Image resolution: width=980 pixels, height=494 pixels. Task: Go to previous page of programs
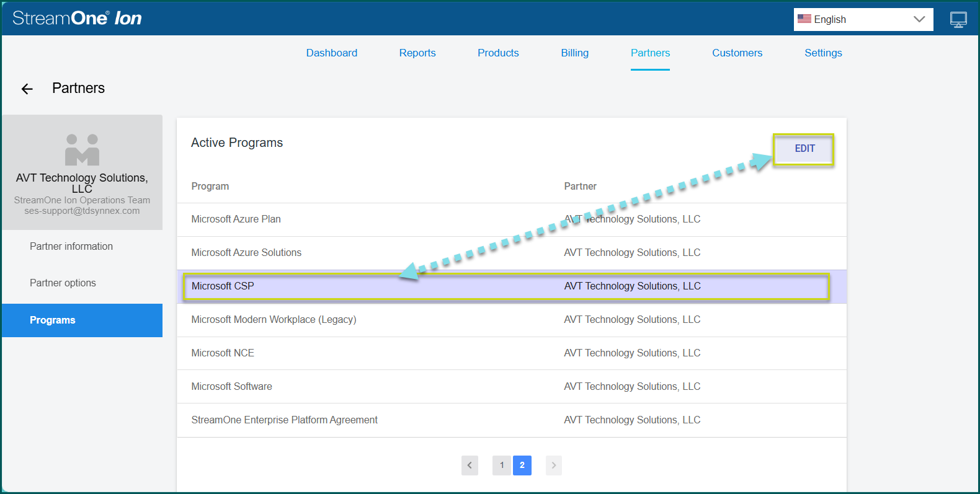(470, 465)
